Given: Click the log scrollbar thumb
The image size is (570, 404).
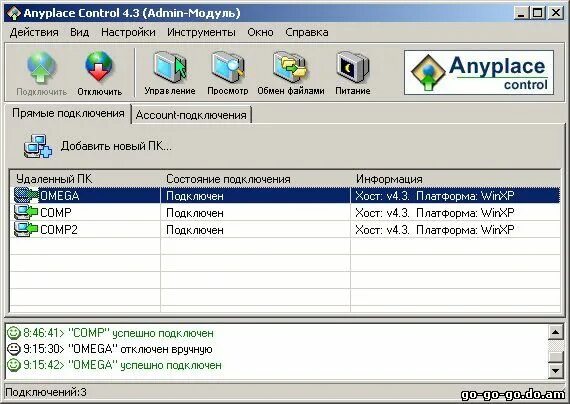Looking at the screenshot, I should click(555, 356).
